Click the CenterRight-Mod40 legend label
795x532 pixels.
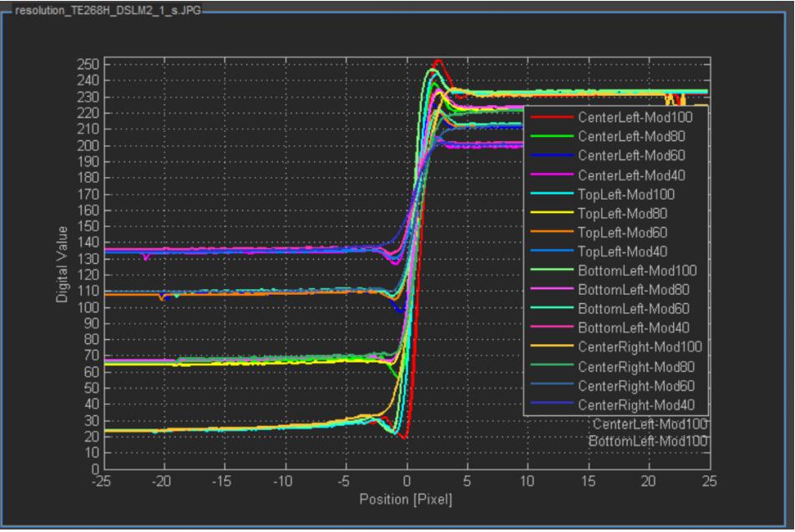coord(637,404)
